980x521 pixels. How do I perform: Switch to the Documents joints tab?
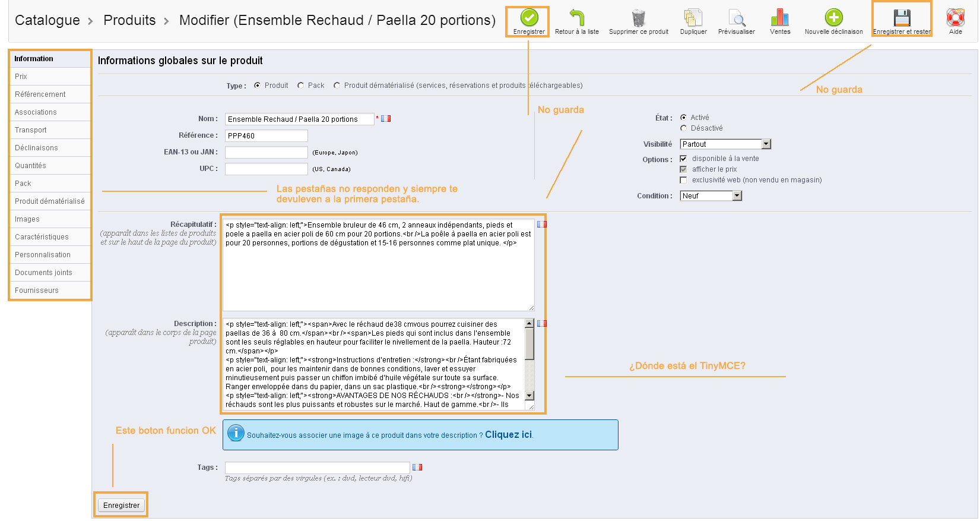[x=50, y=273]
